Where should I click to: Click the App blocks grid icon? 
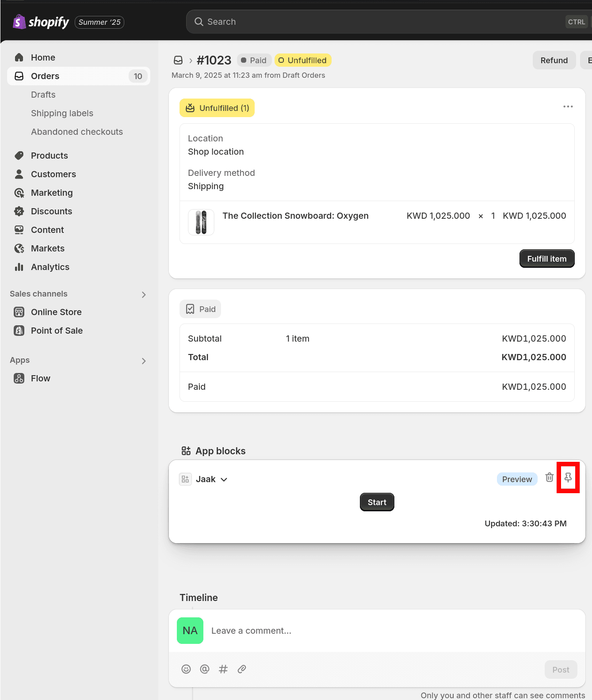click(186, 451)
